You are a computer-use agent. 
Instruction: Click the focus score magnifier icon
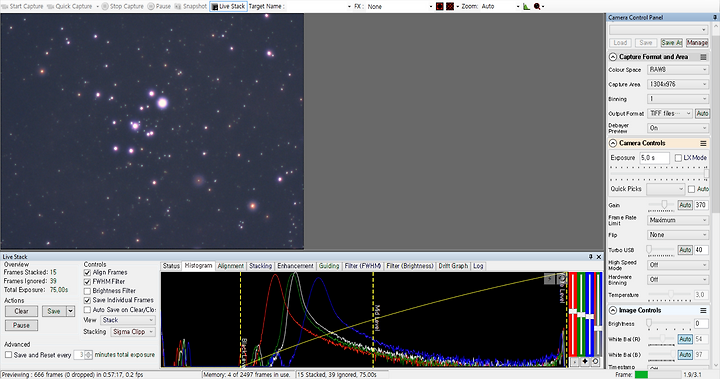[537, 6]
